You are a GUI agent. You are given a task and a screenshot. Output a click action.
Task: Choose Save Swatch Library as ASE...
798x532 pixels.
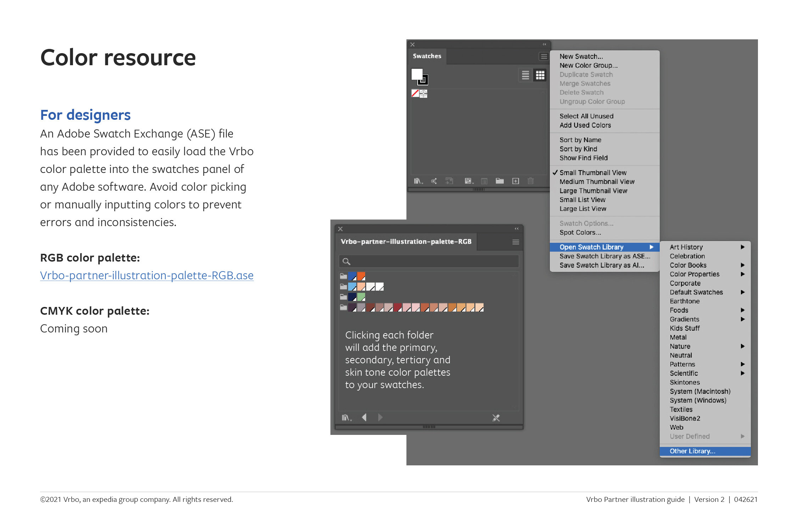pos(605,256)
